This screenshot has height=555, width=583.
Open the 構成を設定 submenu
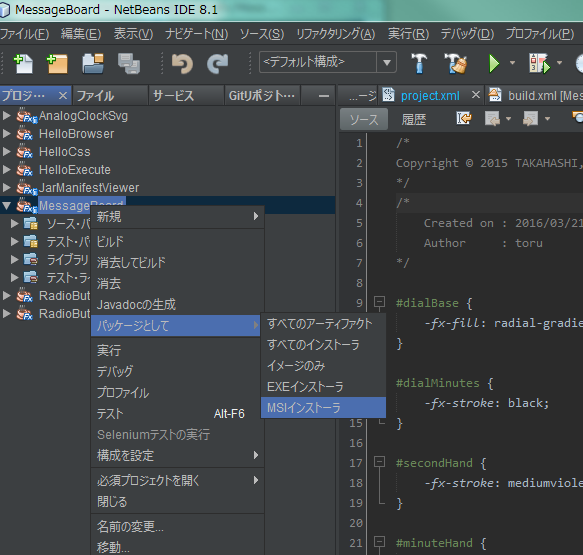[177, 455]
